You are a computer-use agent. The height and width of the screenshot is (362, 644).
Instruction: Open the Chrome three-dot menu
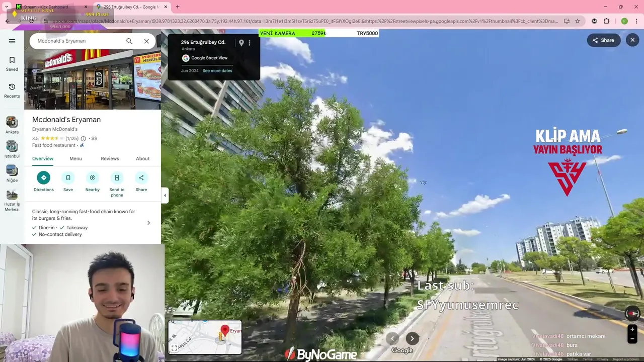pyautogui.click(x=637, y=21)
